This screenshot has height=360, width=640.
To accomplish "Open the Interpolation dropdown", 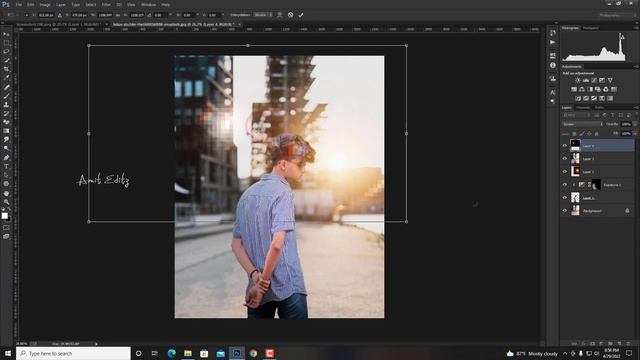I will click(x=262, y=15).
